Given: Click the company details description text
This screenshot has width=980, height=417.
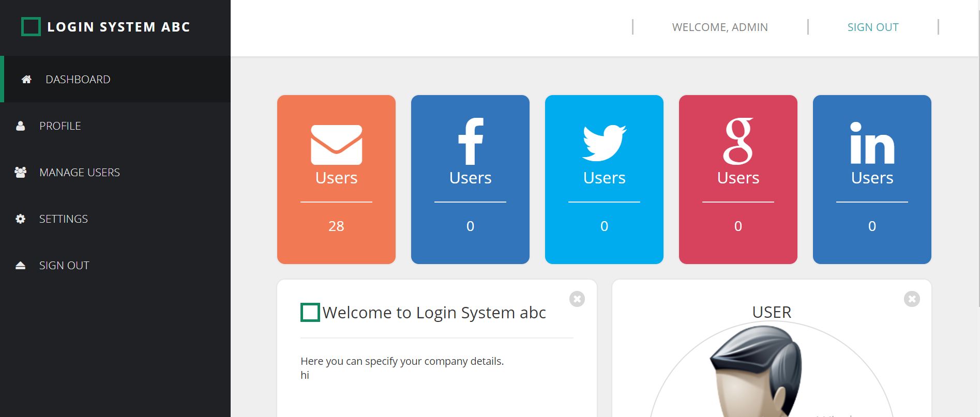Looking at the screenshot, I should coord(402,361).
